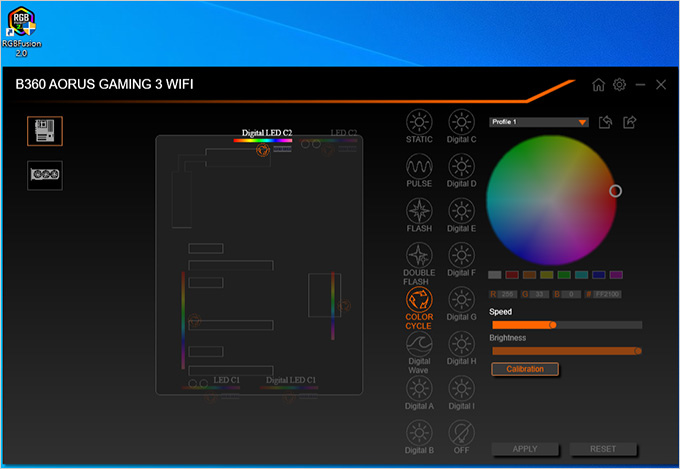Image resolution: width=680 pixels, height=469 pixels.
Task: Open the settings gear icon
Action: 619,85
